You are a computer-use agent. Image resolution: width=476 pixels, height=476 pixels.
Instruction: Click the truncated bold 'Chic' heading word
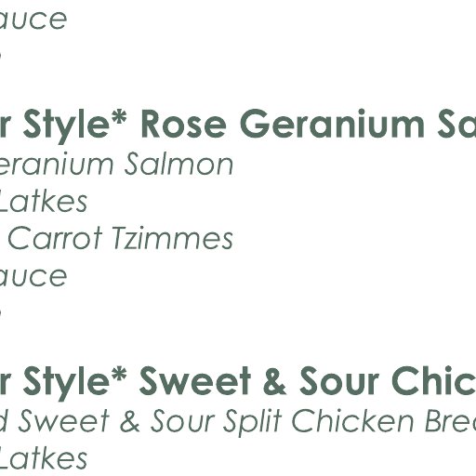click(x=434, y=380)
